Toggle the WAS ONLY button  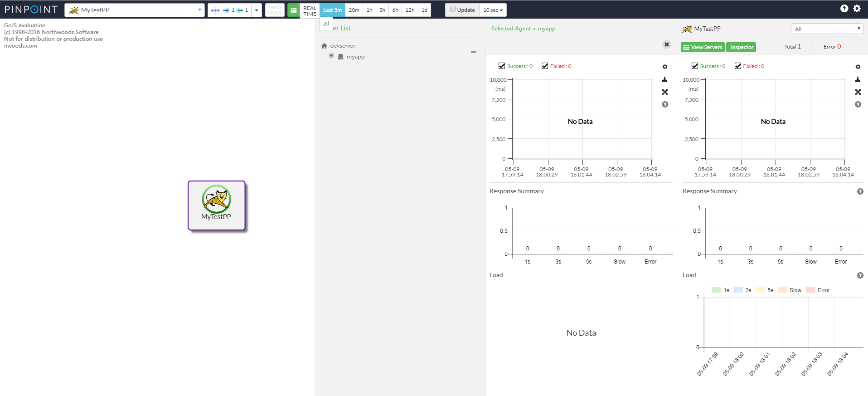275,10
